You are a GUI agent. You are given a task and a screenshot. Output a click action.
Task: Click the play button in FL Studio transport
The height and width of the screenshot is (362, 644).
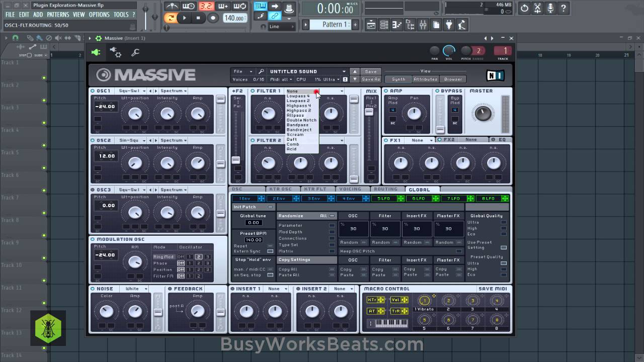[x=185, y=18]
